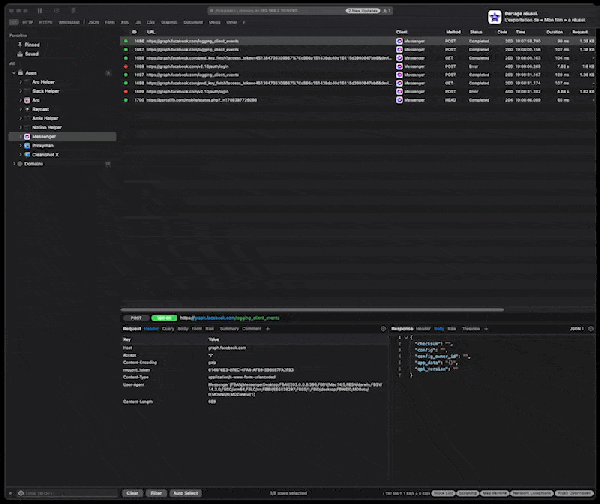Click the green status dot on request 1700
600x504 pixels.
click(126, 100)
